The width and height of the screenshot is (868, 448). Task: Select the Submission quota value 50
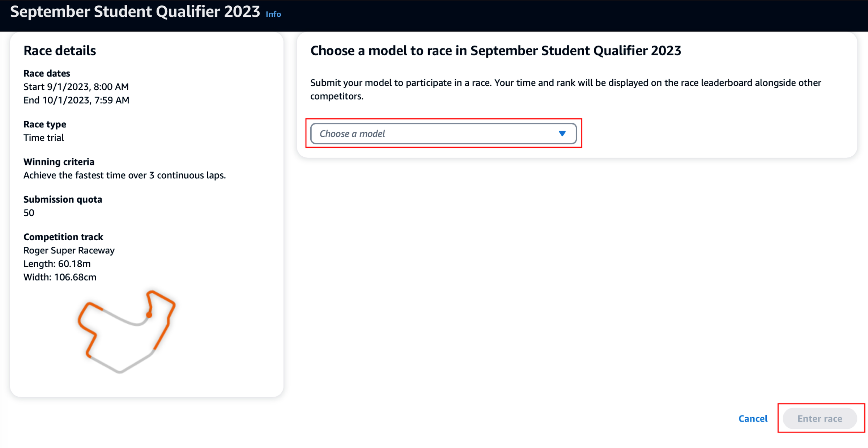click(29, 212)
